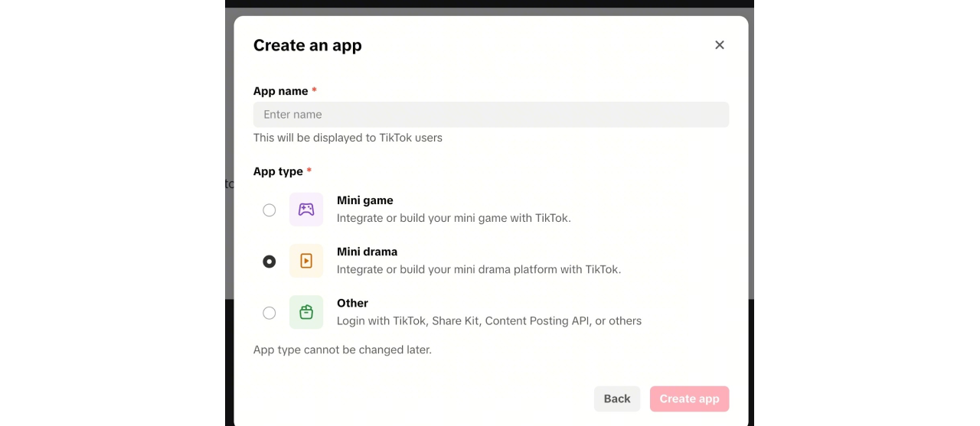Screen dimensions: 980x426
Task: Select the Mini game radio button
Action: [x=269, y=210]
